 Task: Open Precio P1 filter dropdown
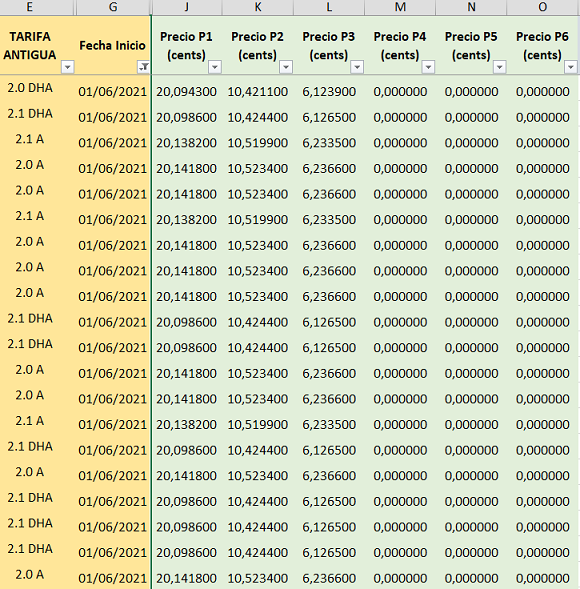click(x=214, y=67)
